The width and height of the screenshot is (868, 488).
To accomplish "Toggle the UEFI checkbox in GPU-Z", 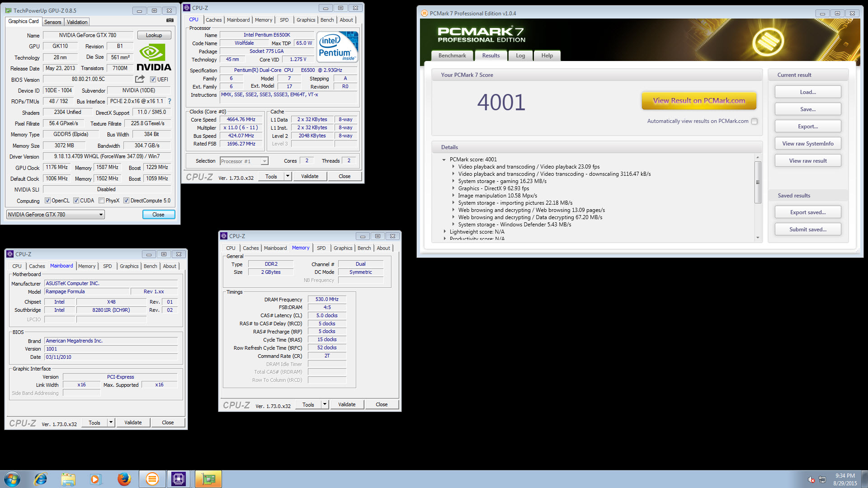I will pos(153,80).
